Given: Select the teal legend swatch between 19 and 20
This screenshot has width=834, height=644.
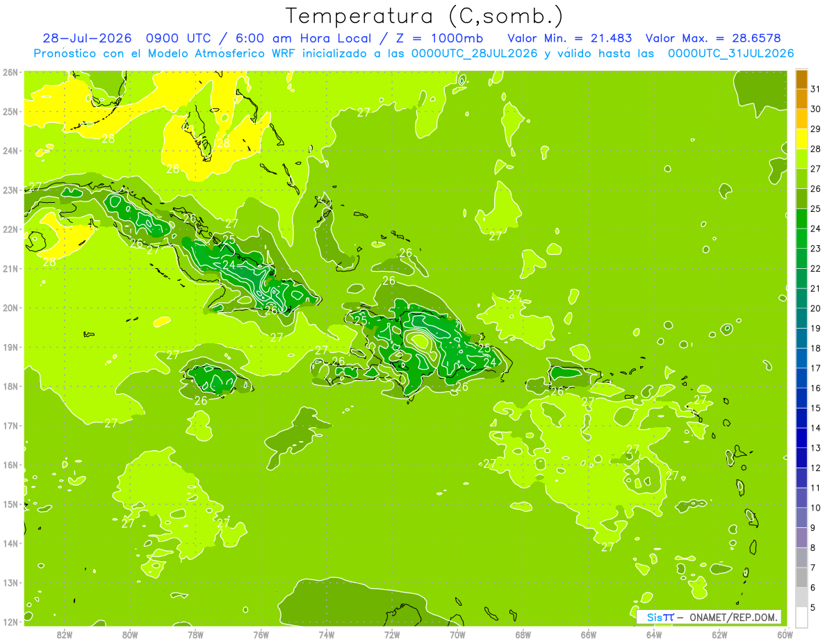Looking at the screenshot, I should pyautogui.click(x=801, y=317).
